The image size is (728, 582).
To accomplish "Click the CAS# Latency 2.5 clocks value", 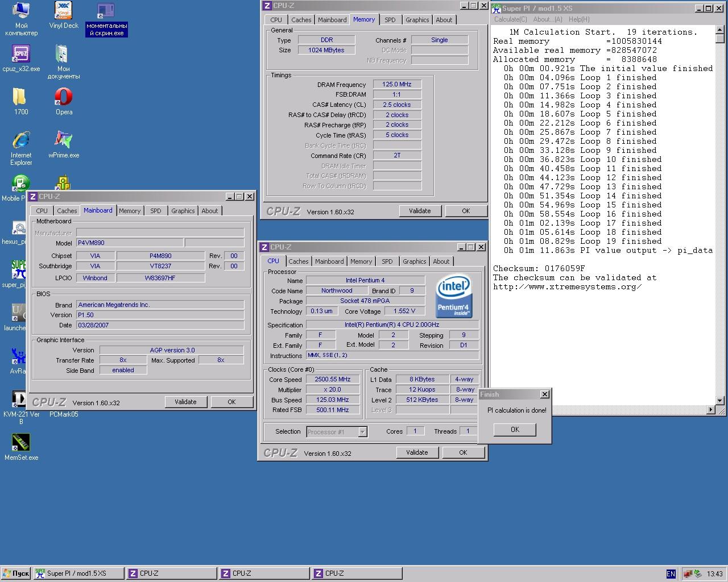I will coord(397,105).
